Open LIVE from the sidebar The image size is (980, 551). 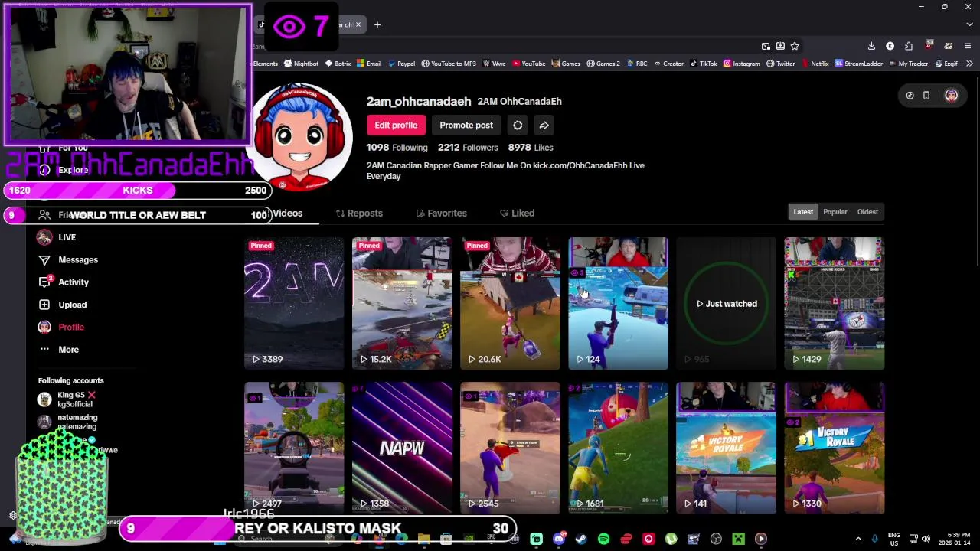[x=67, y=237]
